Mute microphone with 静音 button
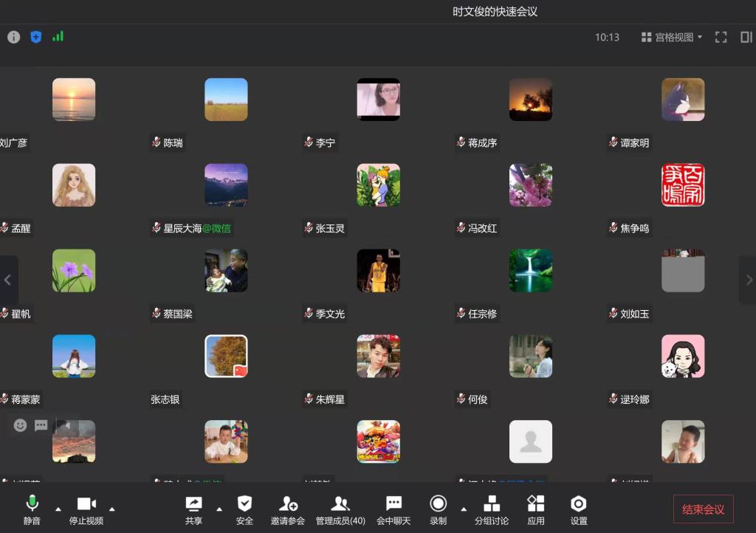Screen dimensions: 756x533 [32, 509]
